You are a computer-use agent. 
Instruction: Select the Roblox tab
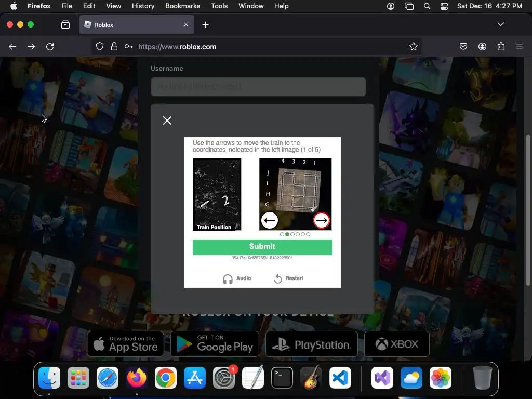coord(137,24)
